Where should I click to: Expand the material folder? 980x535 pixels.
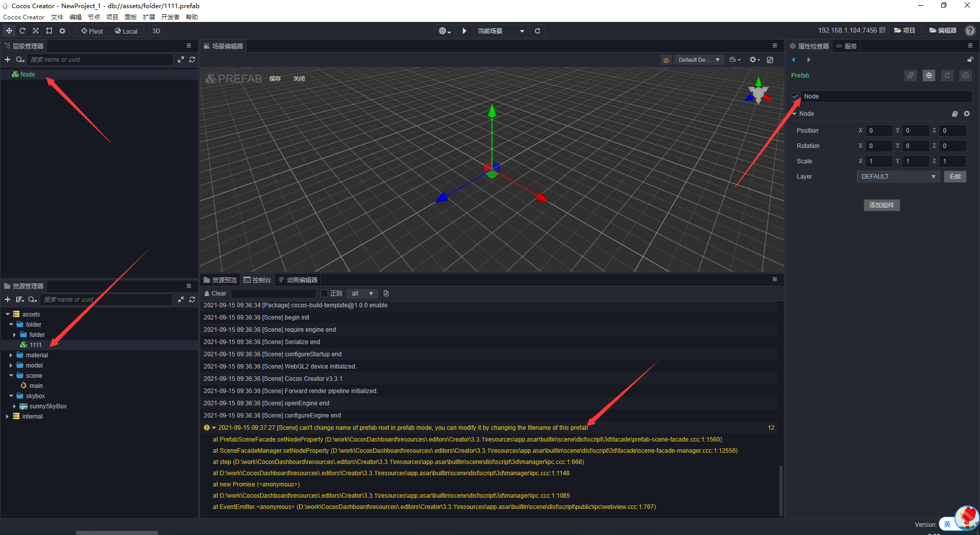[11, 355]
